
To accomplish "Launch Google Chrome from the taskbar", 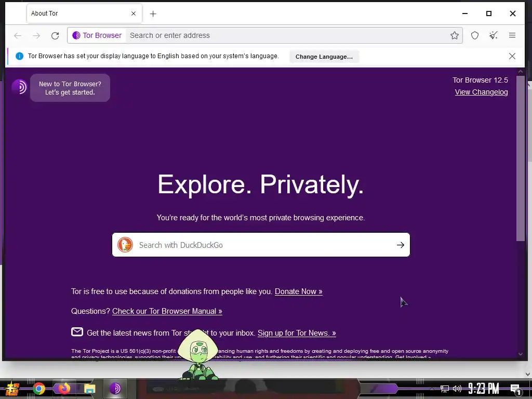I will point(38,389).
